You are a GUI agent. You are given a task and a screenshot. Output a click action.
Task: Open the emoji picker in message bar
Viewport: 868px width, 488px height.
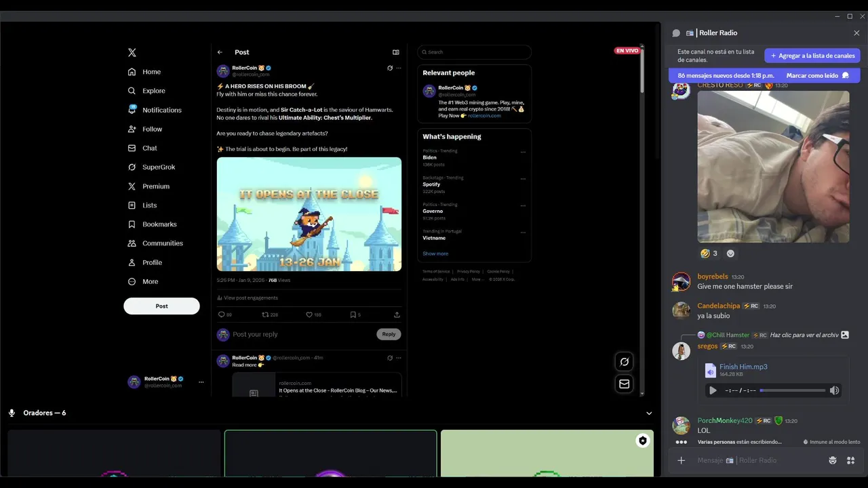pos(833,461)
